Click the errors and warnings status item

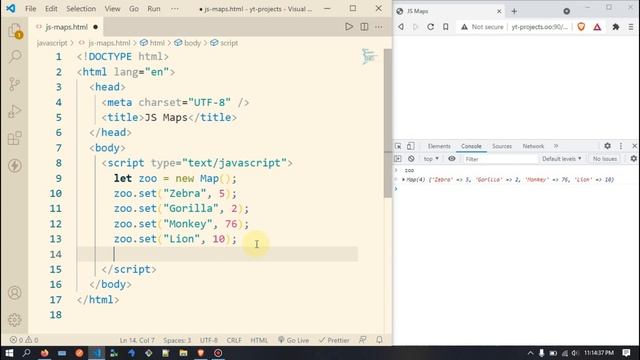pos(24,340)
